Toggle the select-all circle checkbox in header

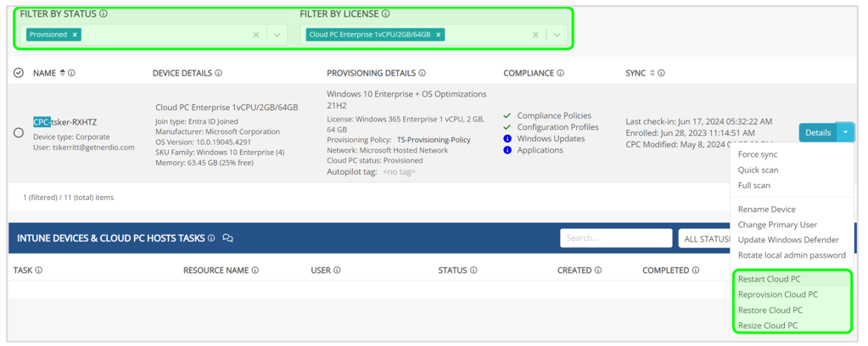(19, 74)
